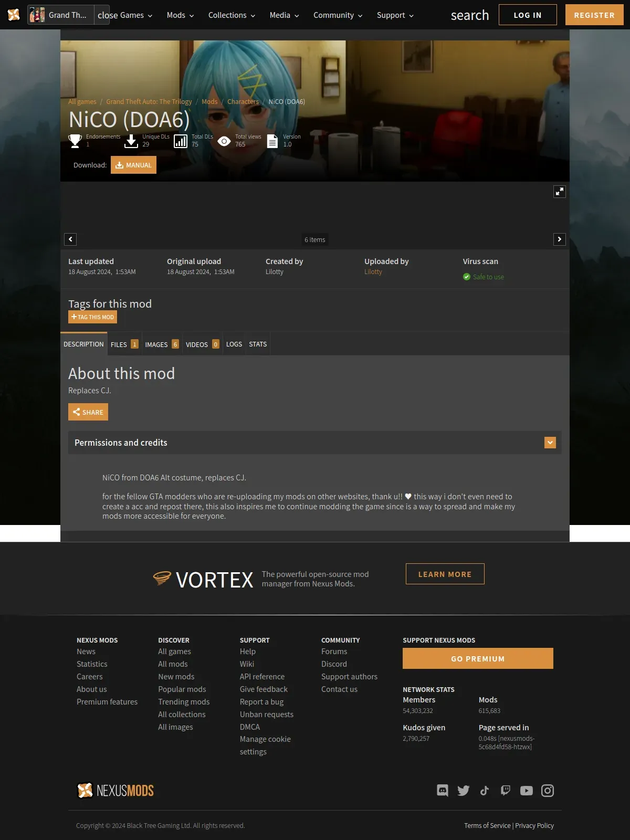This screenshot has height=840, width=630.
Task: Open Privacy Policy link
Action: (534, 826)
